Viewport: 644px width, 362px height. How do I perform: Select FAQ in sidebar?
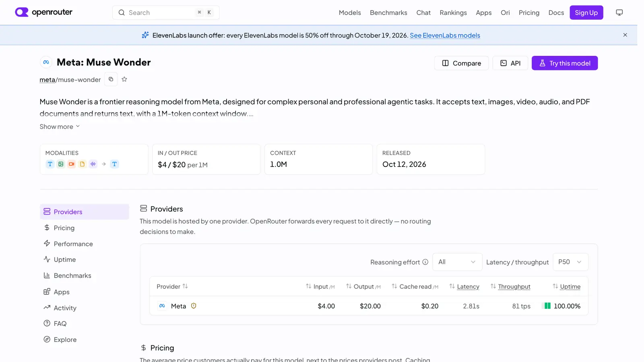tap(85, 323)
